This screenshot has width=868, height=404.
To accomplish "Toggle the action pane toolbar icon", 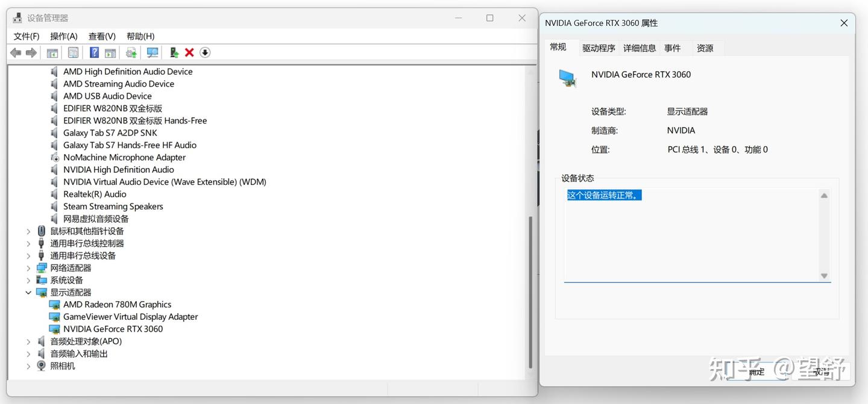I will coord(110,53).
